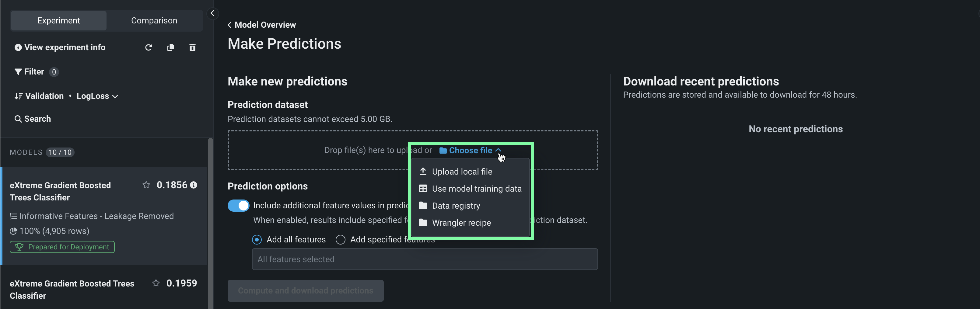980x309 pixels.
Task: Select the Add specified features radio
Action: [x=341, y=240]
